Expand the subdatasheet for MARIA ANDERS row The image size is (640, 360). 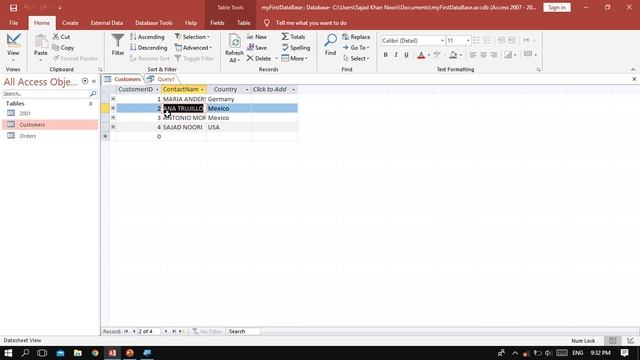pos(113,99)
